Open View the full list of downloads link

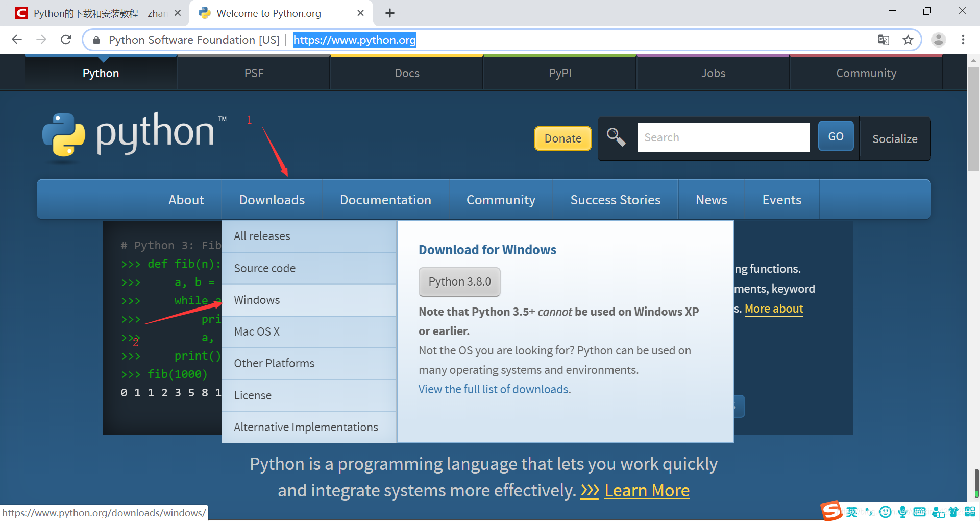[x=495, y=389]
